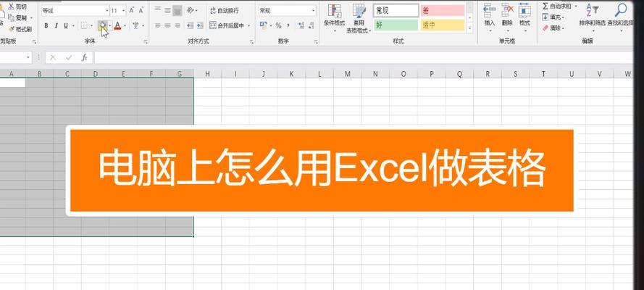Open the alignment settings dialog launcher
The height and width of the screenshot is (290, 644).
(251, 42)
